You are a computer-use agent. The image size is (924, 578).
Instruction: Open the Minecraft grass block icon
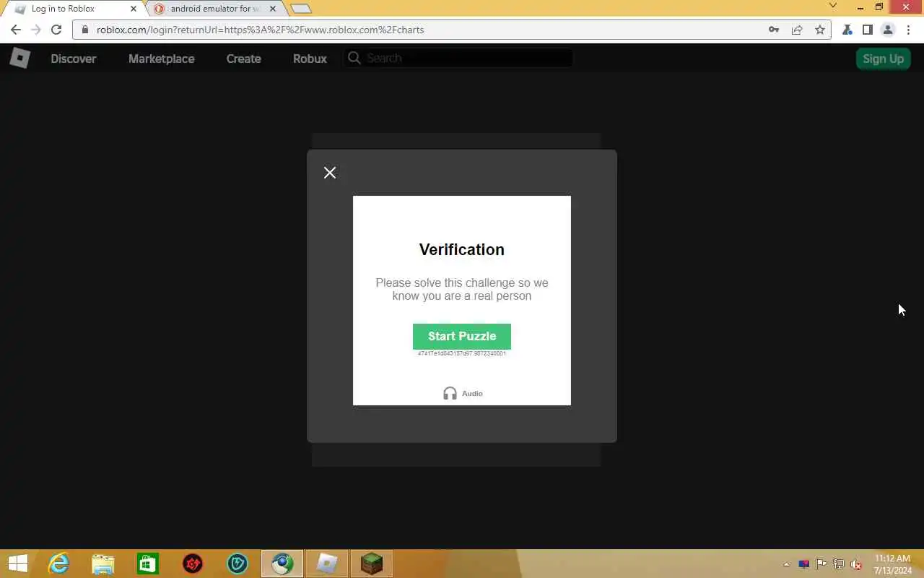tap(372, 564)
